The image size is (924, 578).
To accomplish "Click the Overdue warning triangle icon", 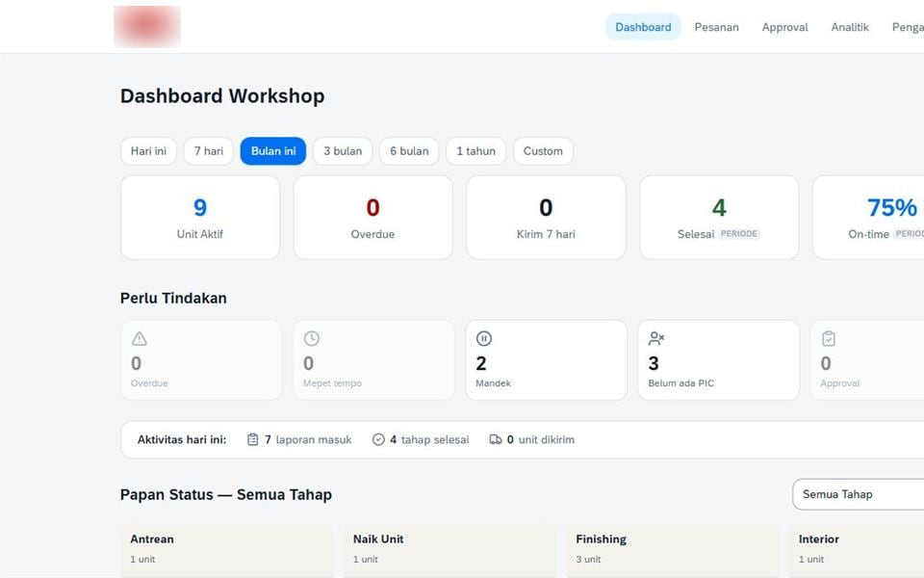I will [139, 338].
